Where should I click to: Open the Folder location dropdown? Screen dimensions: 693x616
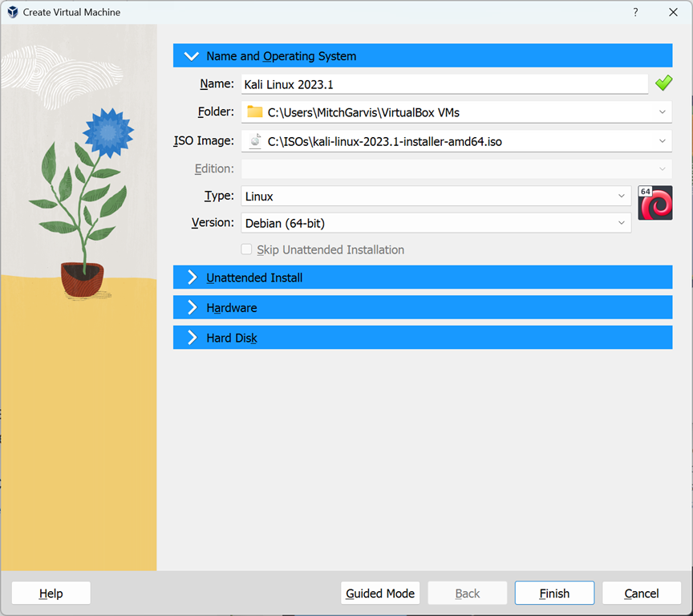tap(663, 112)
